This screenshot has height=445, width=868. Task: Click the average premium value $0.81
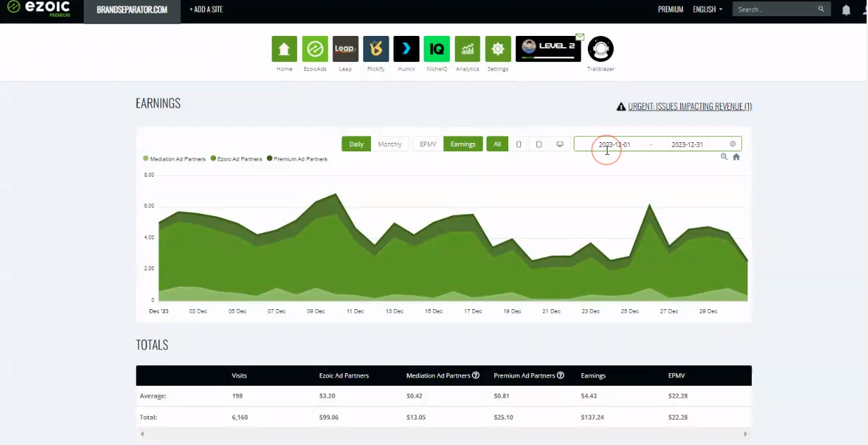(502, 396)
